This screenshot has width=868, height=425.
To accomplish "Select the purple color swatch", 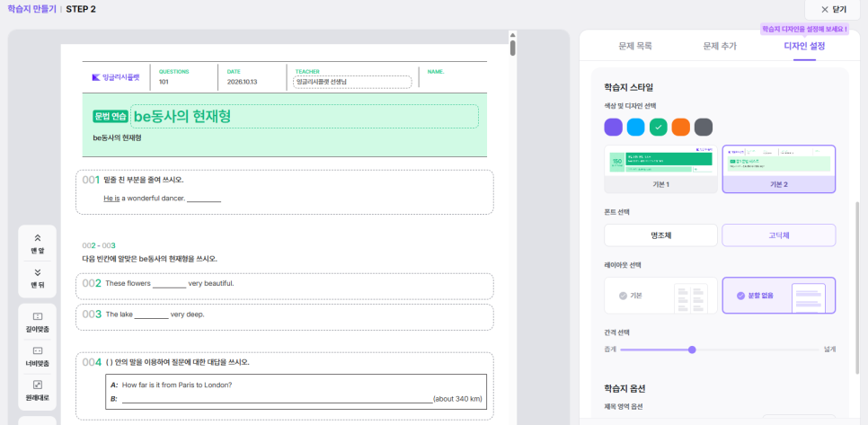I will 614,128.
